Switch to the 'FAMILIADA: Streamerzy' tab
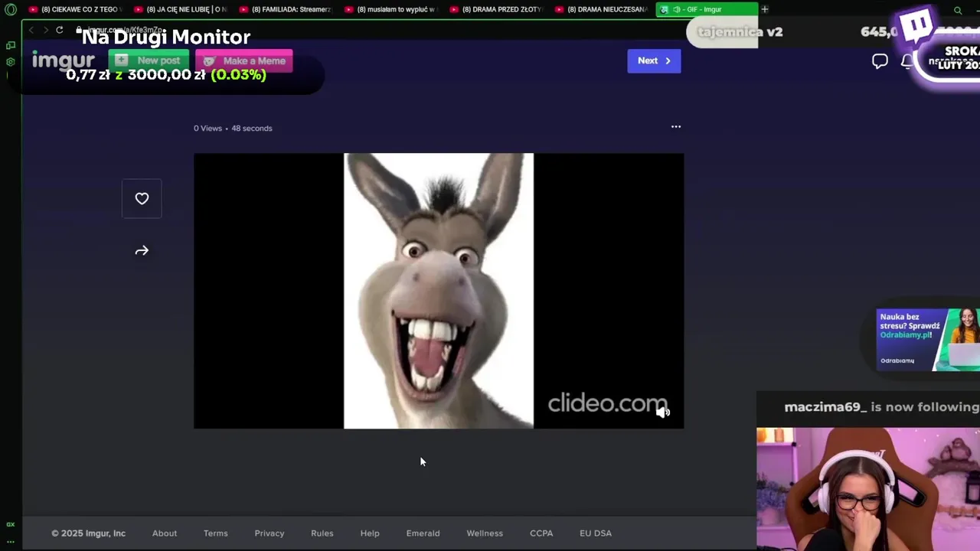 [x=284, y=9]
